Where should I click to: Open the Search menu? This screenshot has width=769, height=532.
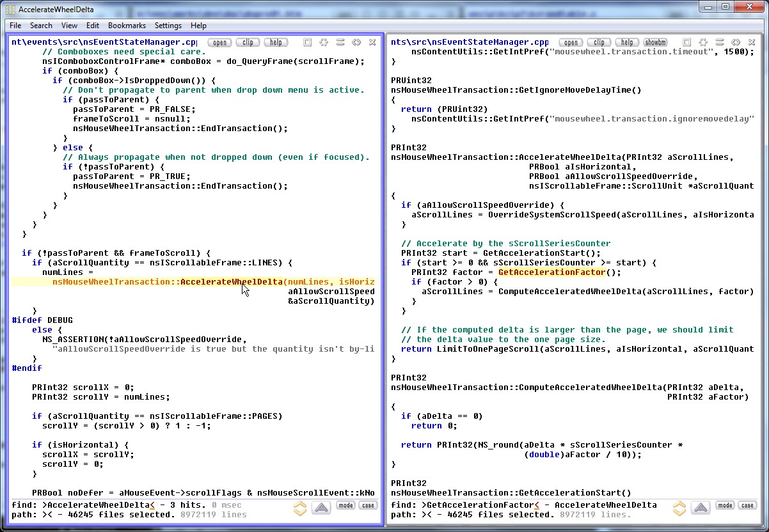[41, 26]
